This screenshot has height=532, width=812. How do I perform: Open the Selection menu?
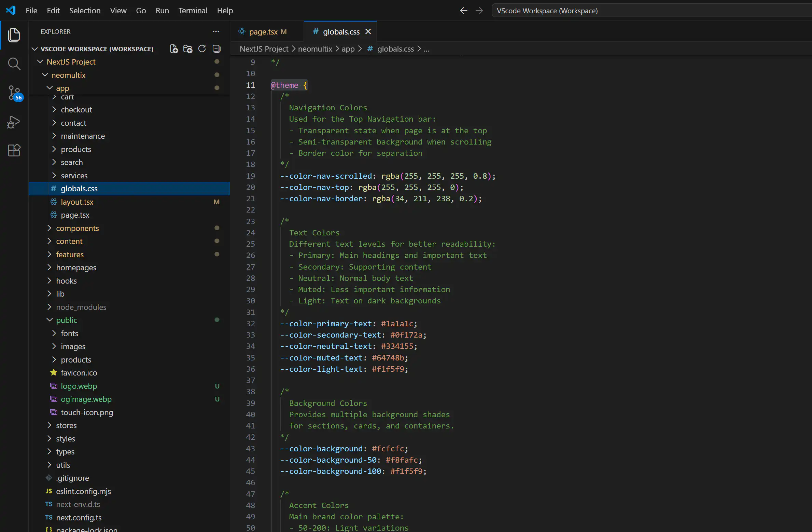(x=85, y=11)
